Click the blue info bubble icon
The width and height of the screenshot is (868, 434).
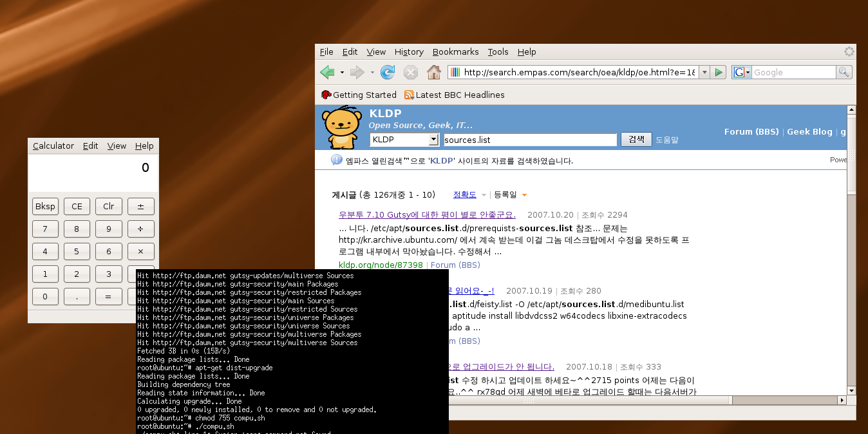(x=337, y=160)
